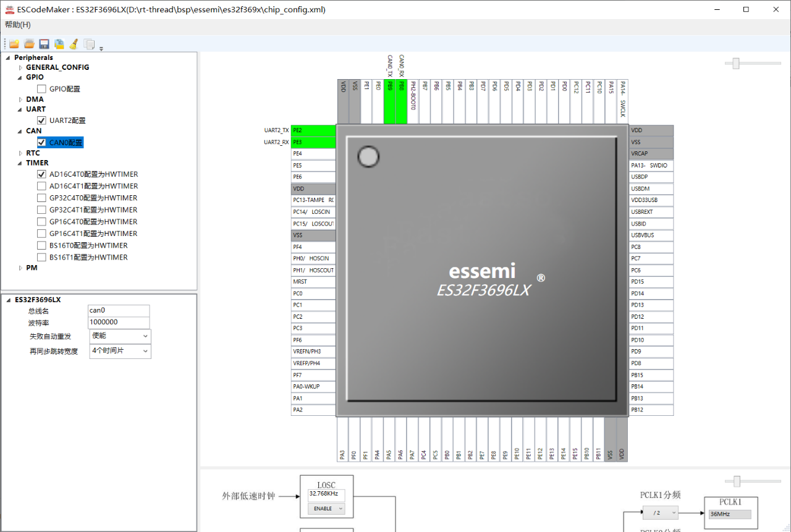Screen dimensions: 791x532
Task: Expand the DMA tree node
Action: coord(20,99)
